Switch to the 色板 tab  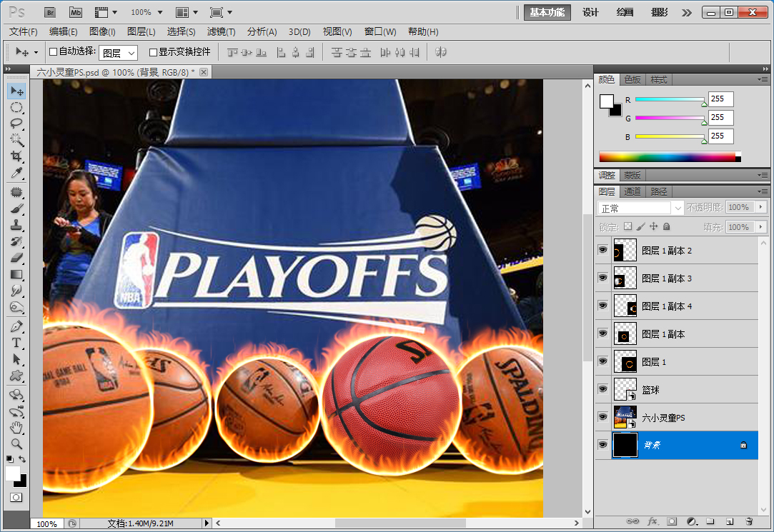[632, 79]
